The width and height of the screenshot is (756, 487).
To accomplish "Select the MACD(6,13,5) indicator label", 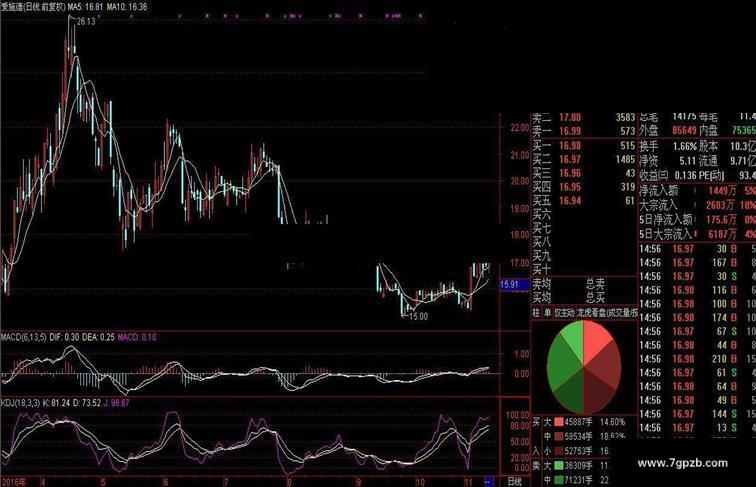I will coord(24,337).
